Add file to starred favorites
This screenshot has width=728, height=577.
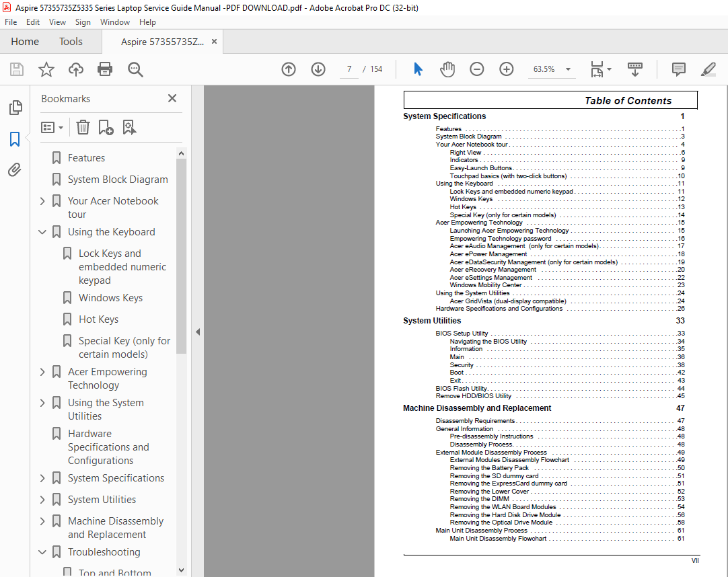46,69
